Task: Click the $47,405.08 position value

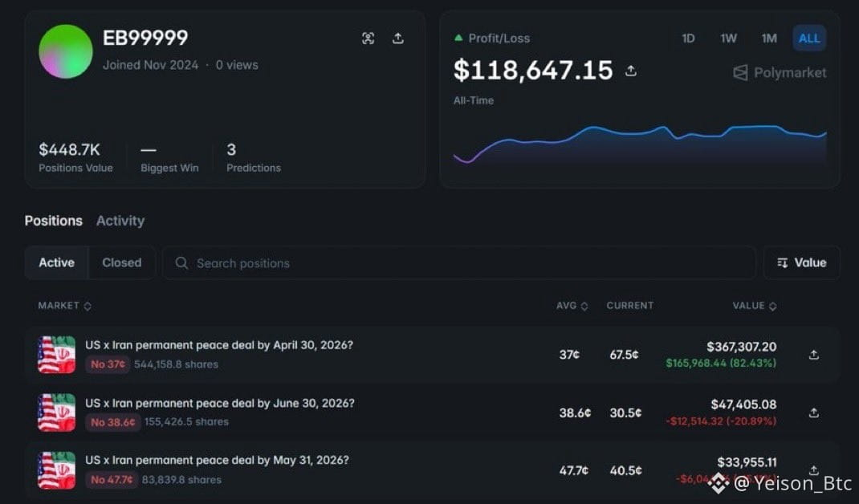Action: 743,404
